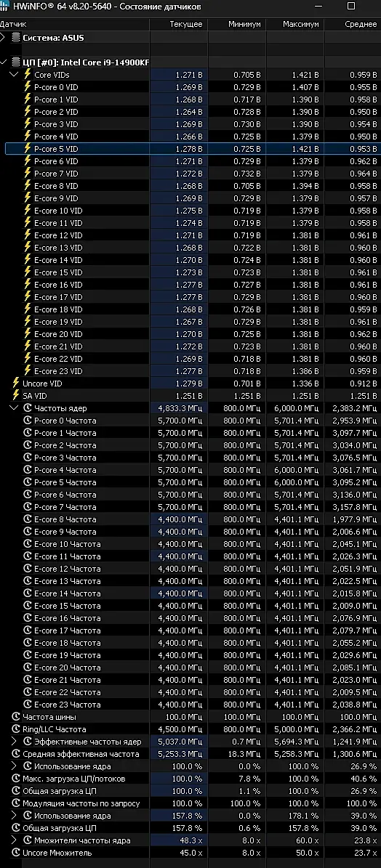Image resolution: width=381 pixels, height=868 pixels.
Task: Expand the Система: ASUS sensor group
Action: [4, 38]
